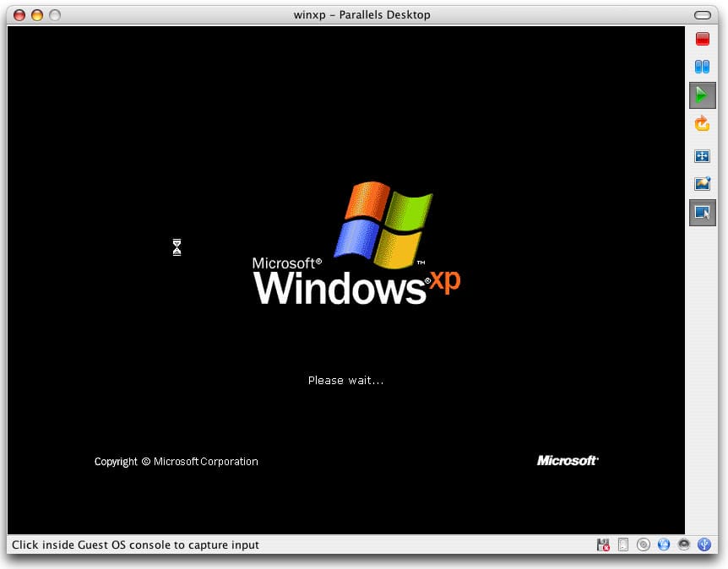This screenshot has width=728, height=569.
Task: Click the floppy disk status icon
Action: (x=603, y=545)
